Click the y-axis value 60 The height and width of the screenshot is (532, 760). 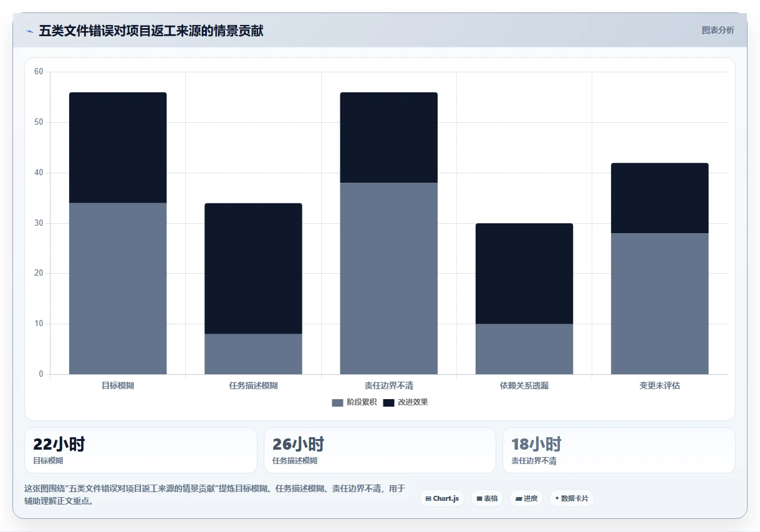[x=39, y=72]
